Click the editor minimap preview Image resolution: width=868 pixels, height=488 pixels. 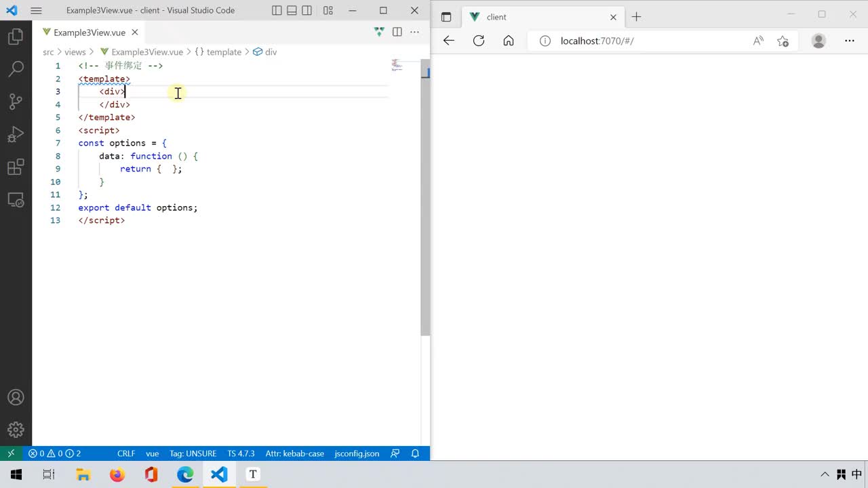[x=397, y=66]
